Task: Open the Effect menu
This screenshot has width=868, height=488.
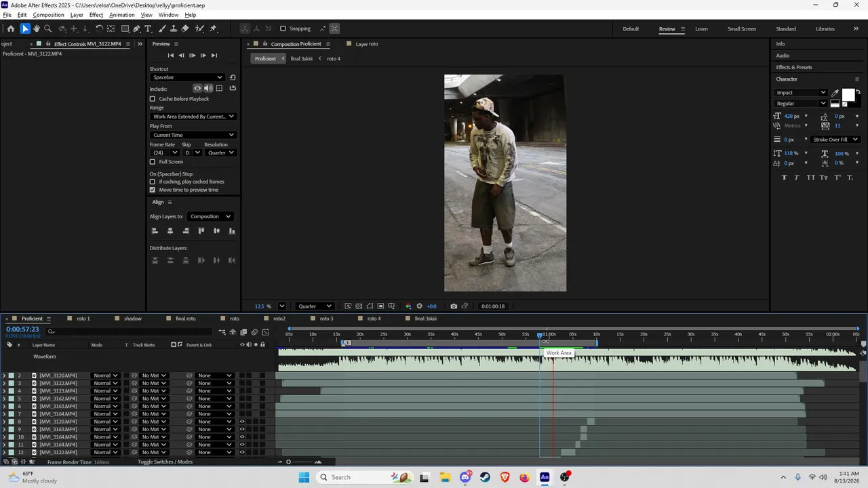Action: pyautogui.click(x=96, y=15)
